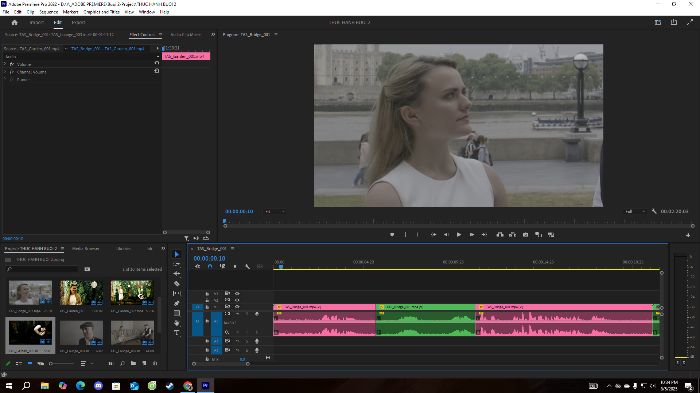Image resolution: width=700 pixels, height=393 pixels.
Task: Toggle V2 track output eye
Action: coord(238,300)
